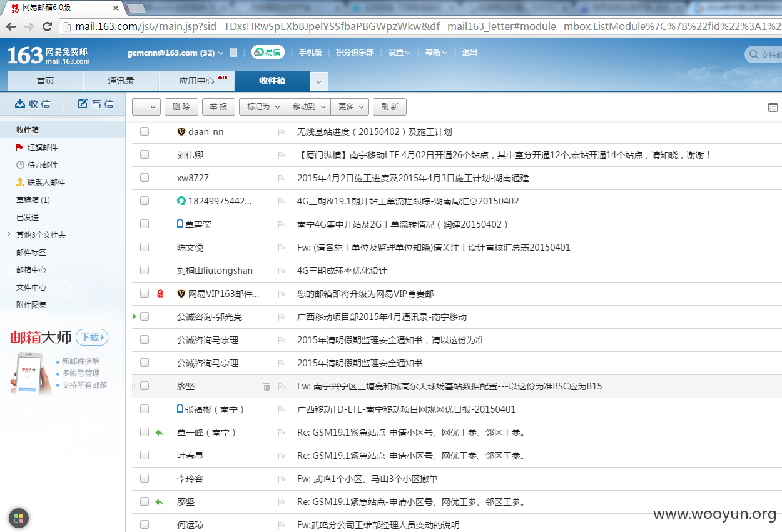This screenshot has width=782, height=532.
Task: Click the 写信 compose button
Action: tap(95, 104)
